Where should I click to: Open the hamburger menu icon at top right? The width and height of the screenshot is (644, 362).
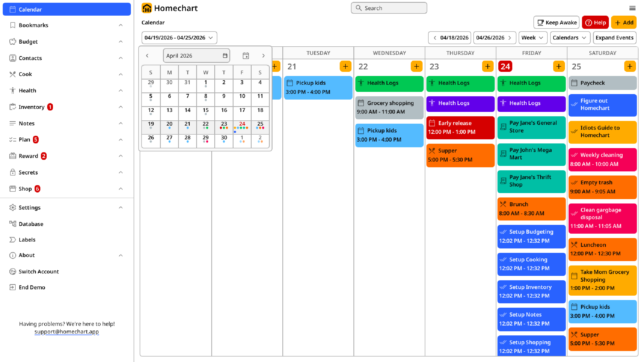(632, 8)
